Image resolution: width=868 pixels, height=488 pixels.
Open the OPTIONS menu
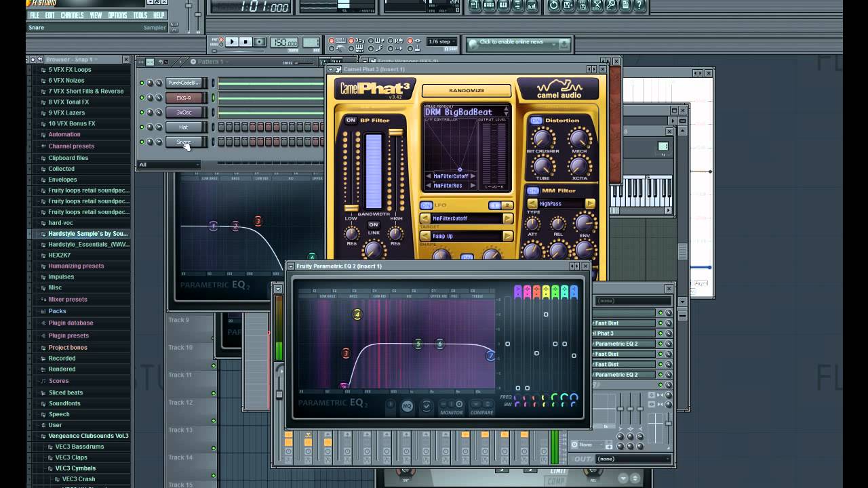(x=117, y=15)
